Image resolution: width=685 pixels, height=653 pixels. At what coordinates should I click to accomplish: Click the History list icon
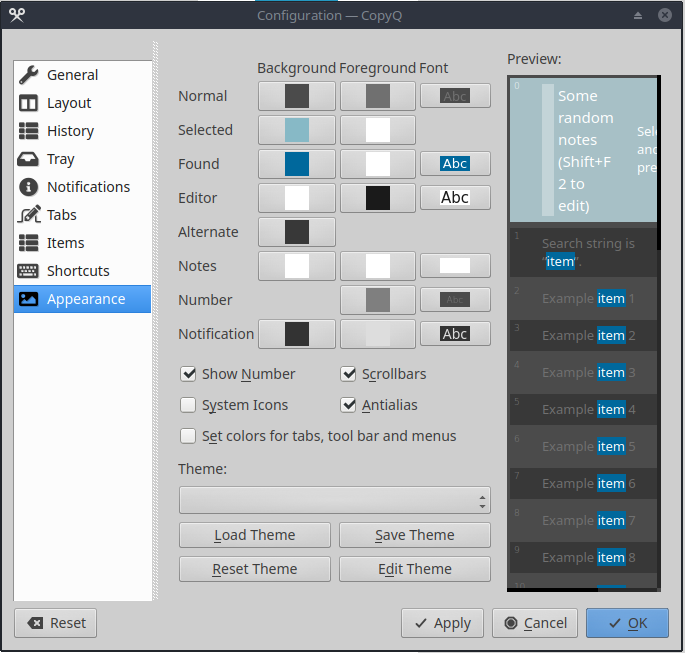(x=29, y=131)
